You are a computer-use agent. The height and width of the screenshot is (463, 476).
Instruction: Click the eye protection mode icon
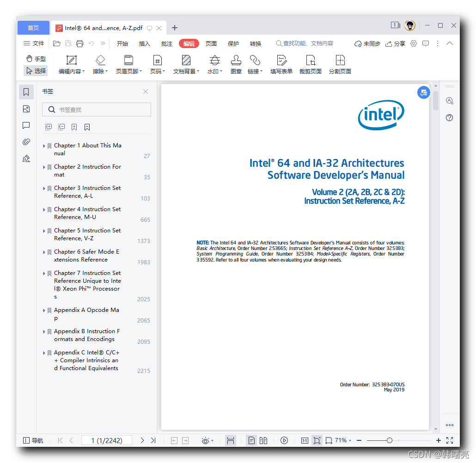pyautogui.click(x=206, y=440)
